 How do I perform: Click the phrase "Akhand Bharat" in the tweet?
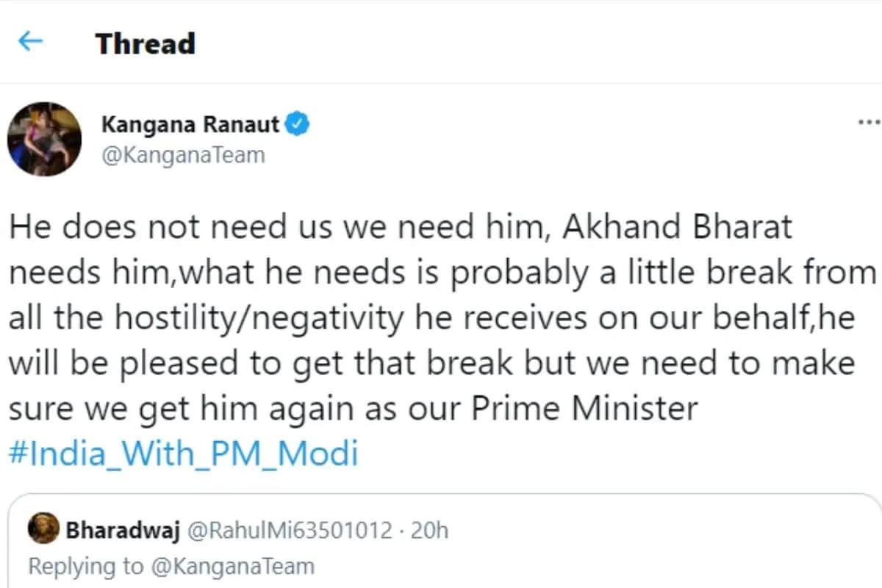click(678, 227)
